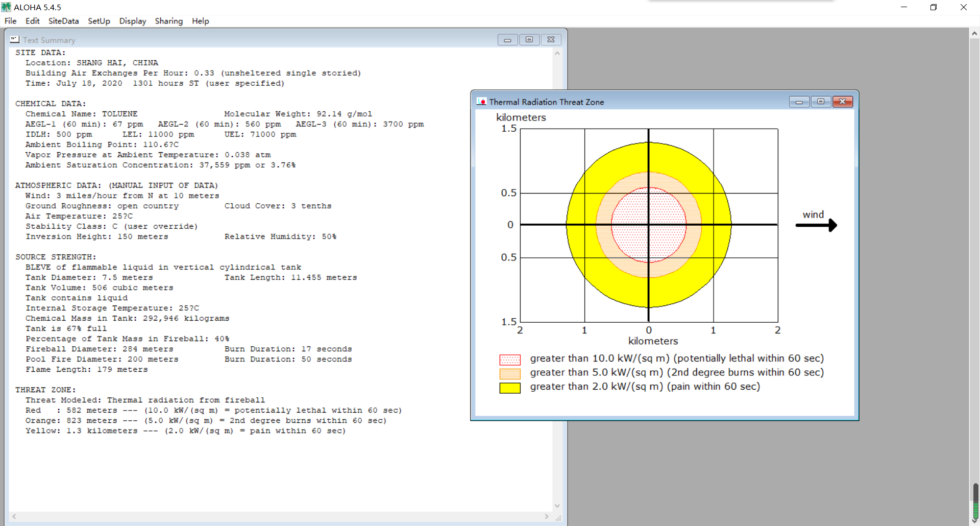The image size is (980, 526).
Task: Maximize the Thermal Radiation Threat Zone window
Action: tap(821, 102)
